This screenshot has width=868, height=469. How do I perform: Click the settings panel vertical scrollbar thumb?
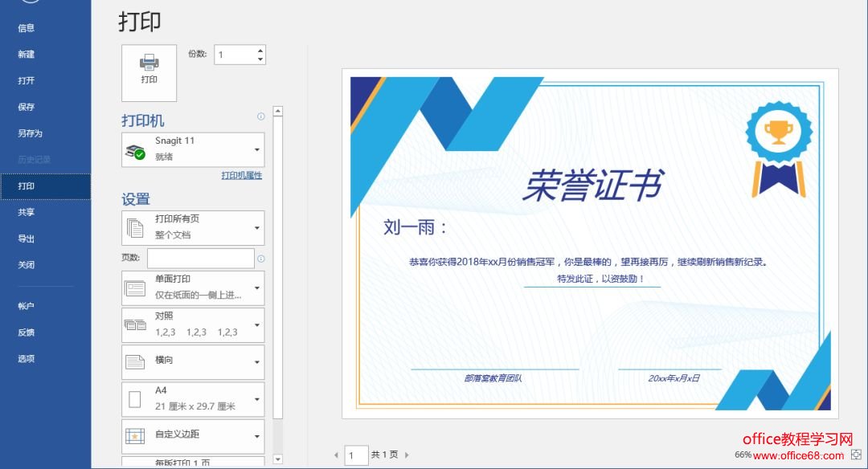[278, 267]
